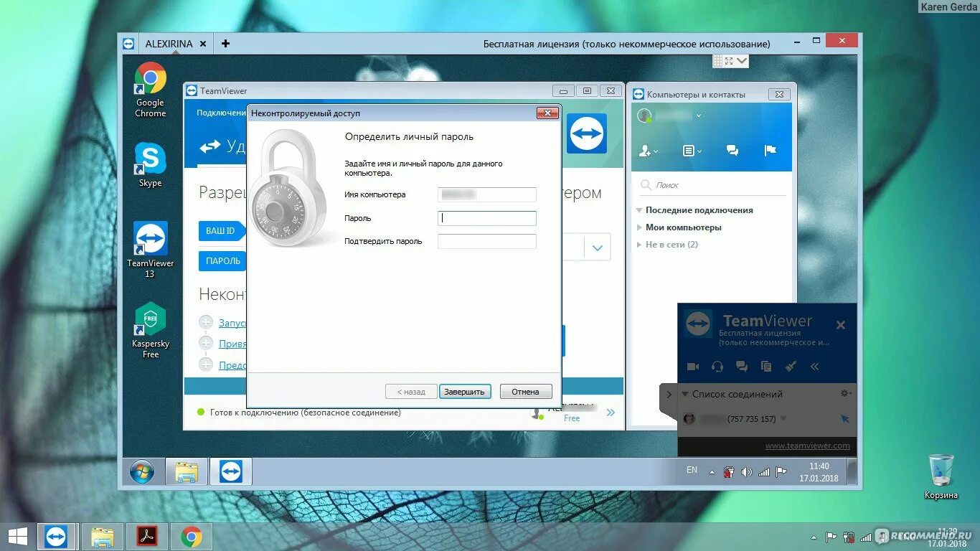Select the whiteboard brush icon in TeamViewer panel
This screenshot has height=551, width=980.
[x=791, y=367]
